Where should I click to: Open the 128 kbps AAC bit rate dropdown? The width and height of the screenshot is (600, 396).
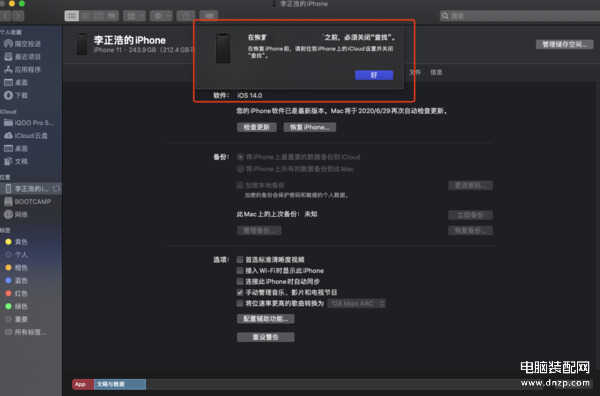(x=357, y=303)
